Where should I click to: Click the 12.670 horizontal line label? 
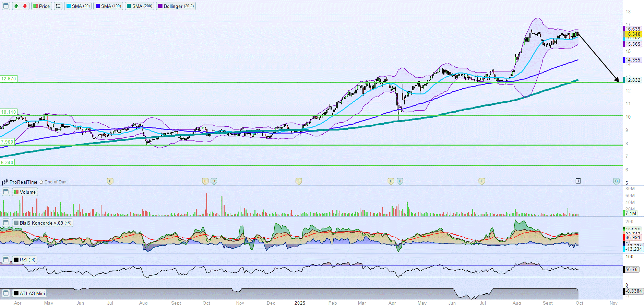[x=9, y=79]
